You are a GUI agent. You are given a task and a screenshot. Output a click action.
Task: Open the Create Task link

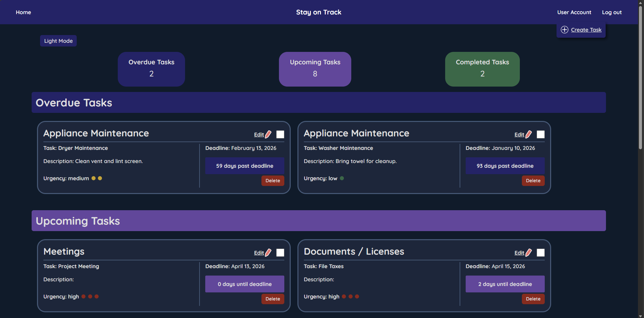tap(586, 30)
